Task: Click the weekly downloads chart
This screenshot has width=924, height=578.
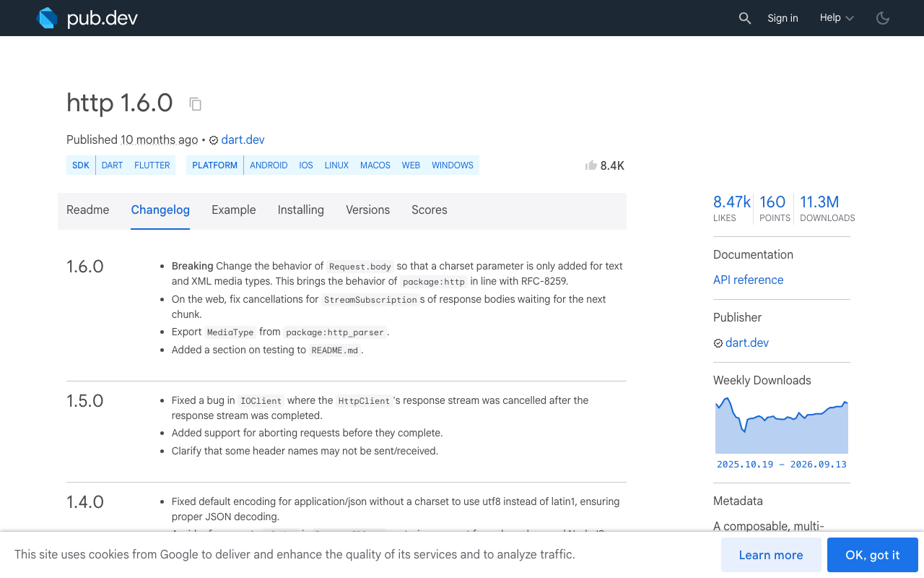Action: (x=782, y=426)
